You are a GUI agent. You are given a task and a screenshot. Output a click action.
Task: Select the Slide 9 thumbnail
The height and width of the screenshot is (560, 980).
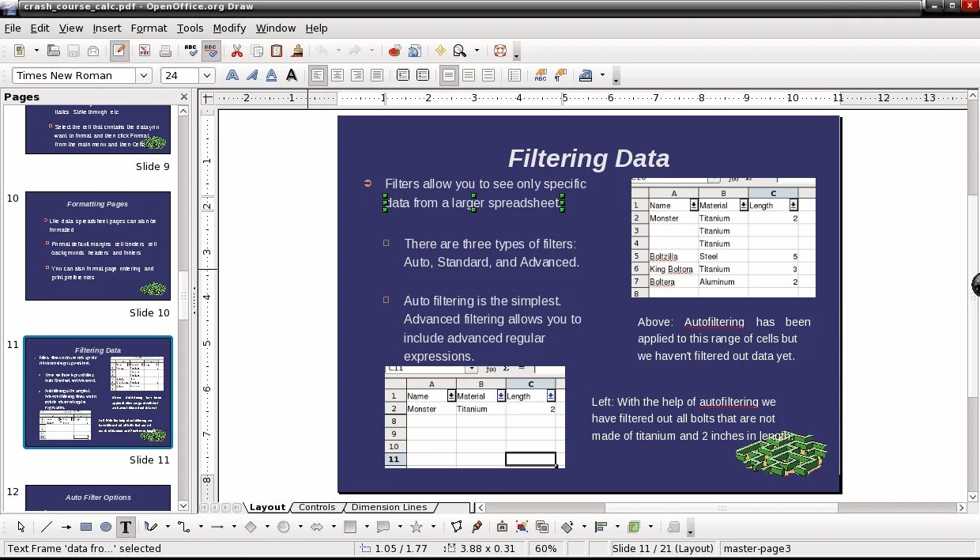tap(98, 129)
